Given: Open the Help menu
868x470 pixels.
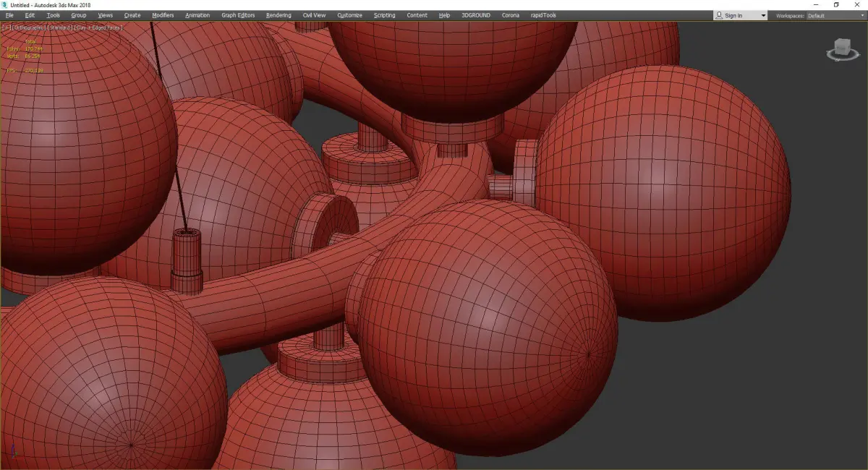Looking at the screenshot, I should coord(444,15).
